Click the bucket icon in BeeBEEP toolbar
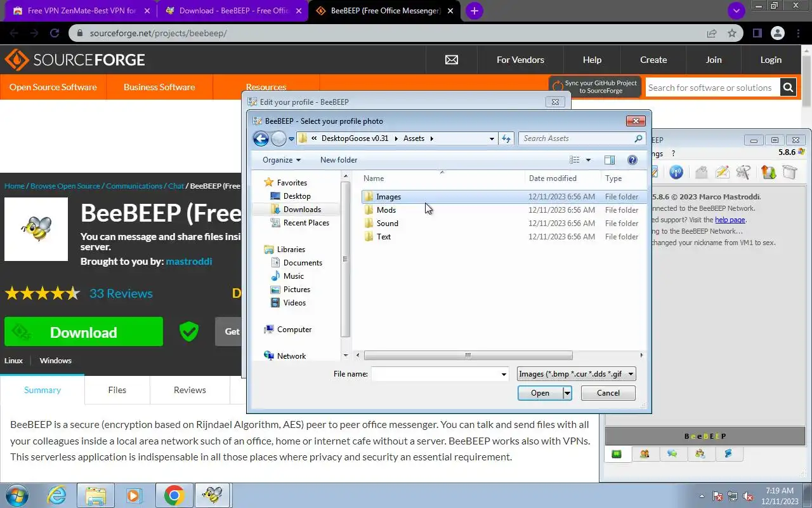 tap(789, 172)
